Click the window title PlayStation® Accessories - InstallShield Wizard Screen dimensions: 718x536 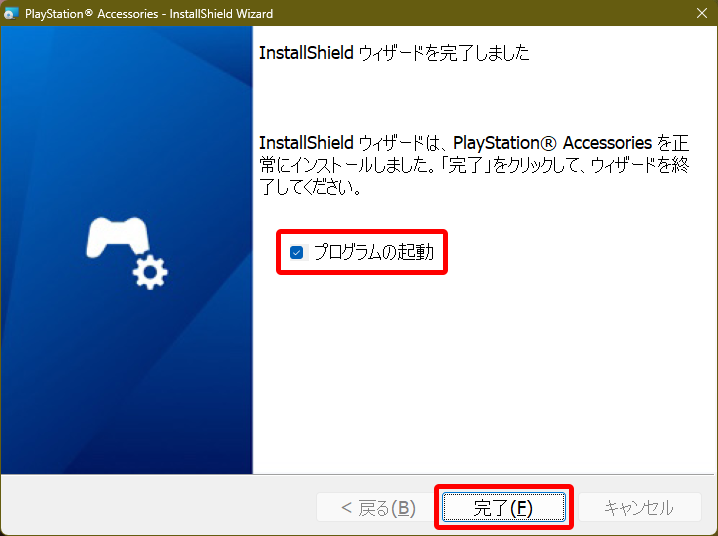point(149,14)
